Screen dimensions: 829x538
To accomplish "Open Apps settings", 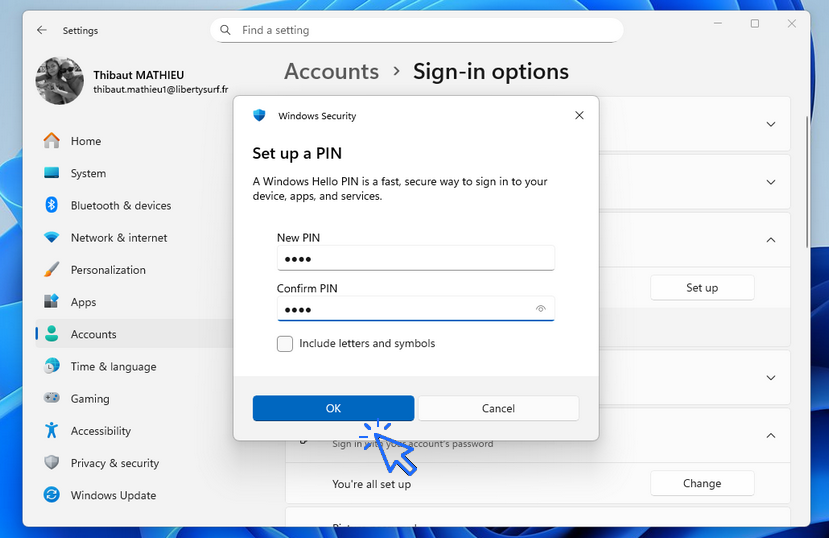I will (x=135, y=302).
